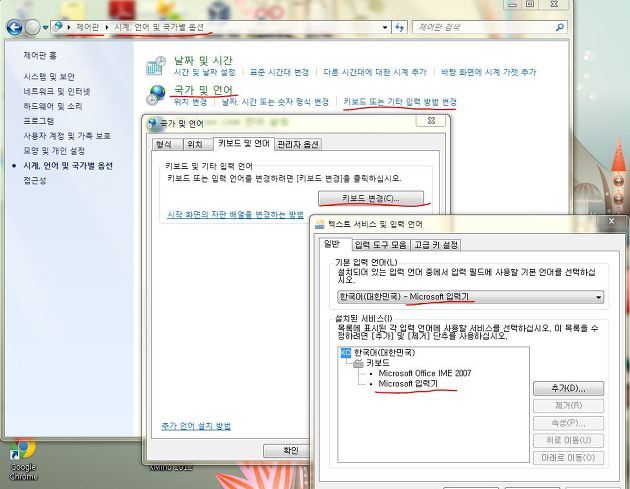Click the Control Panel icon in address bar
Viewport: 630px width, 489px height.
tap(58, 27)
